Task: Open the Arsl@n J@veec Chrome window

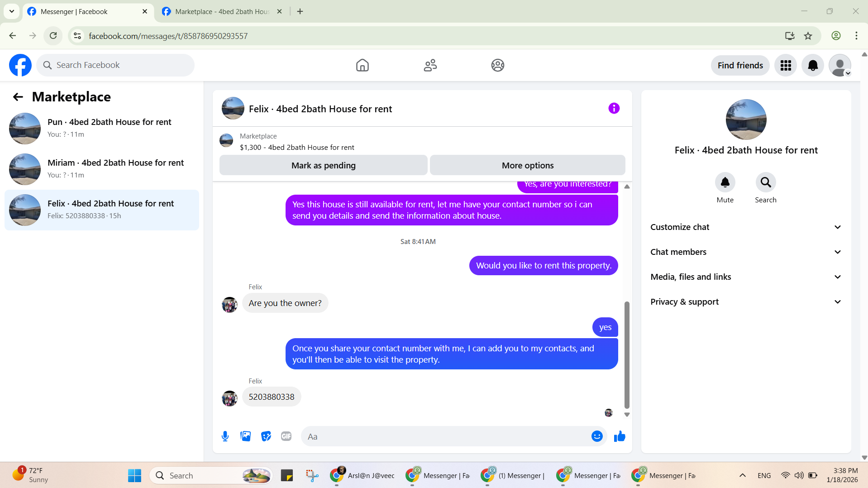Action: point(362,475)
